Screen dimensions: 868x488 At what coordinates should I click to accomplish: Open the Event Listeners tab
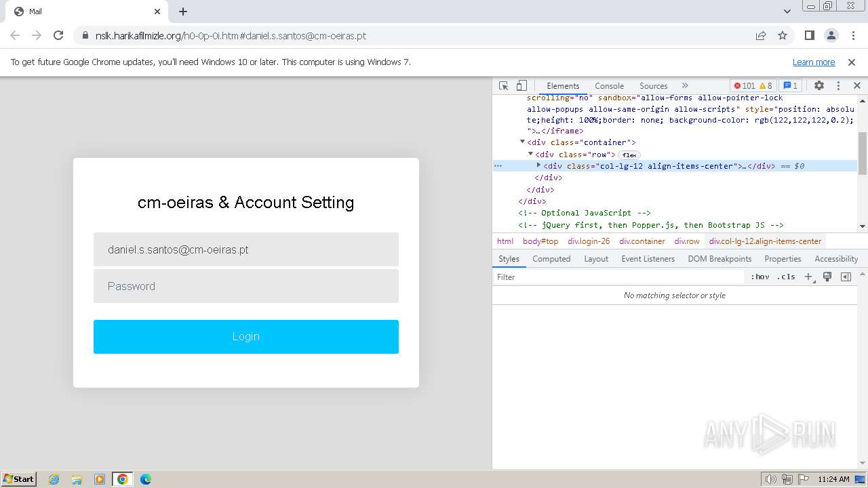[648, 259]
